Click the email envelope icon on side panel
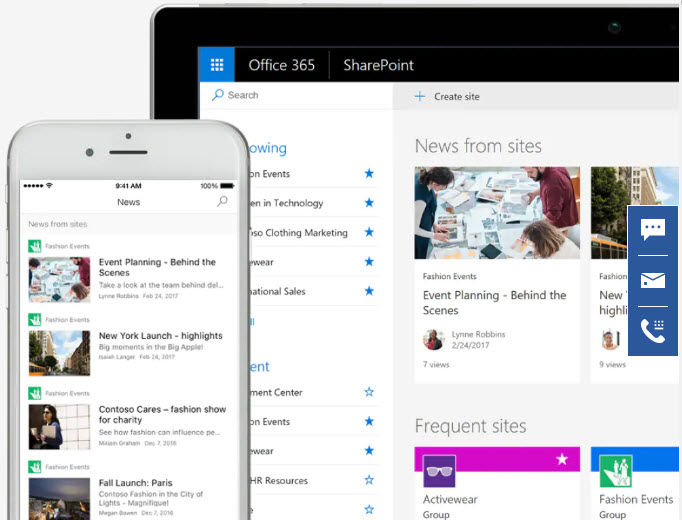Image resolution: width=682 pixels, height=520 pixels. point(653,281)
